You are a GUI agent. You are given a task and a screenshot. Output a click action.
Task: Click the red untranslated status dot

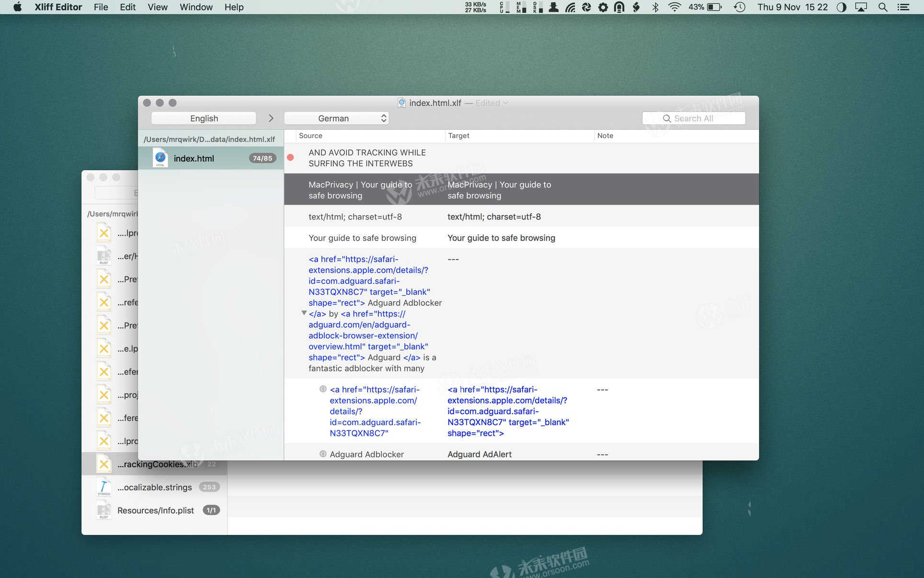coord(290,158)
